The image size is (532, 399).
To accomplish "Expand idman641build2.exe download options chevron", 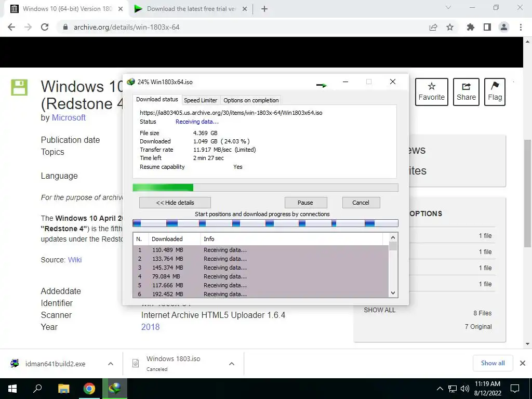I will tap(111, 364).
